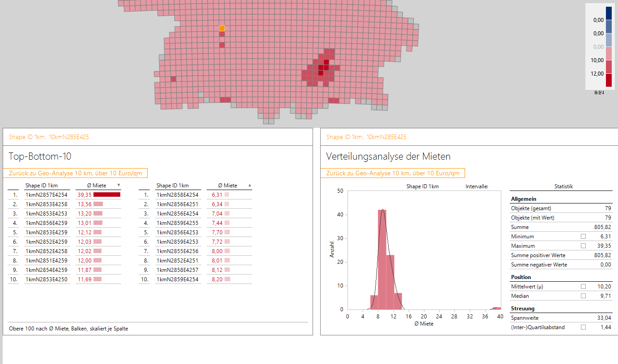
Task: Pick the light pink legend color swatch
Action: coord(609,53)
